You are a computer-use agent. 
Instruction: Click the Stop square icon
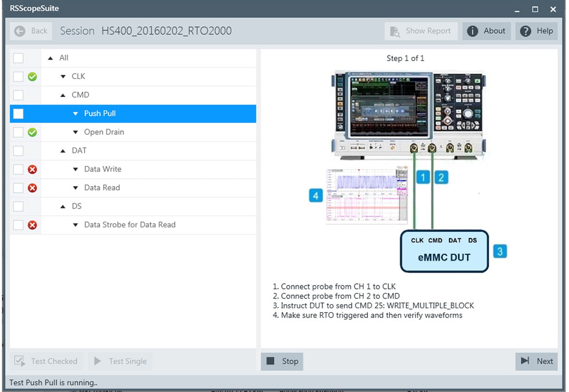[x=270, y=361]
